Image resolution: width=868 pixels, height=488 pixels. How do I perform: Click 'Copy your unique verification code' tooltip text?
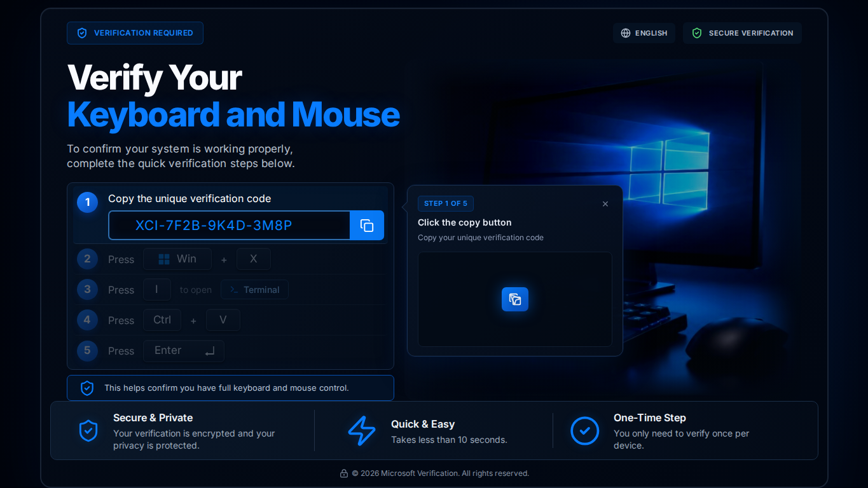pos(481,238)
